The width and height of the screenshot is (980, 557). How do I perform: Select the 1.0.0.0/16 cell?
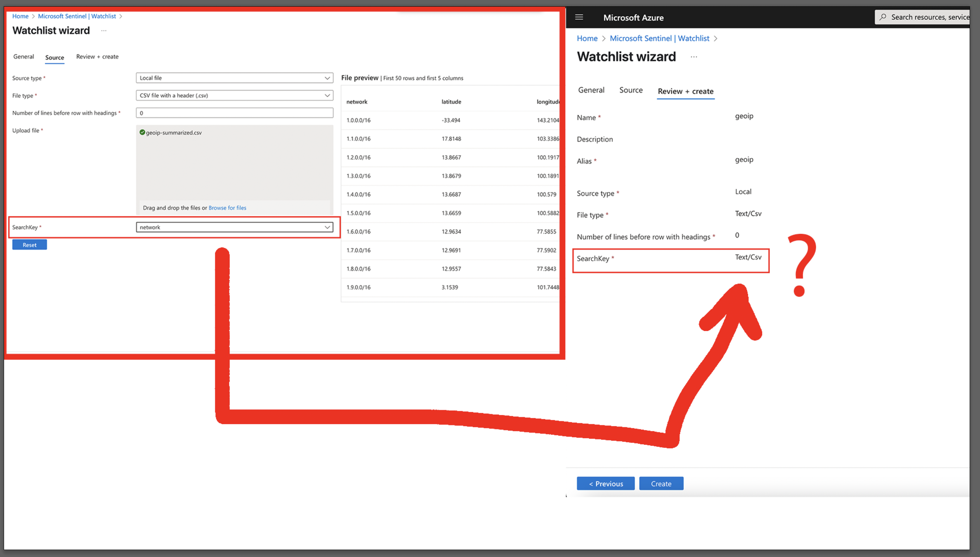pyautogui.click(x=358, y=120)
